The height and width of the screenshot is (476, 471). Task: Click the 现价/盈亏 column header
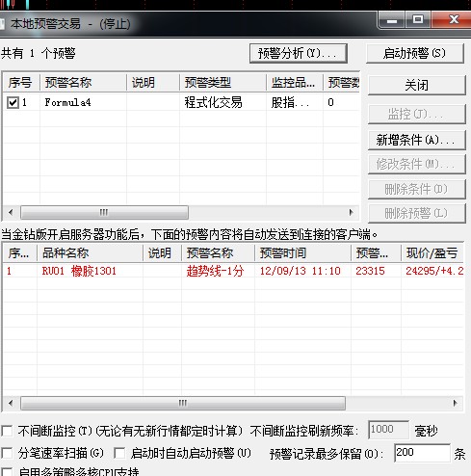click(432, 253)
